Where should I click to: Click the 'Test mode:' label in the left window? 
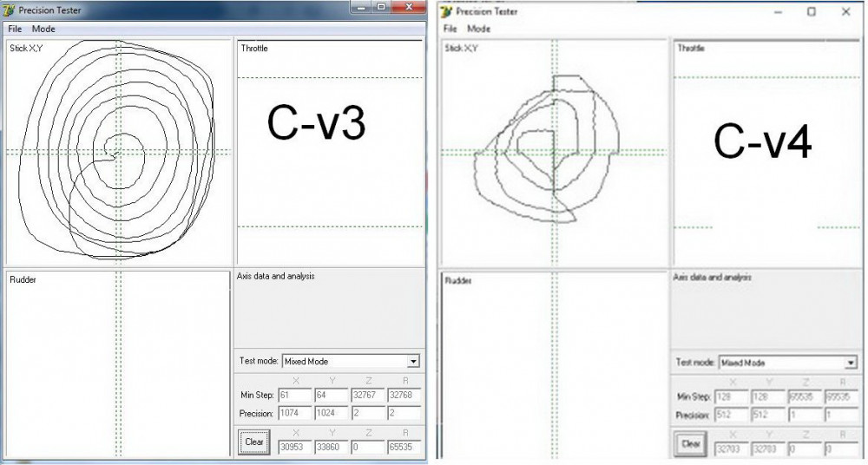pyautogui.click(x=259, y=361)
